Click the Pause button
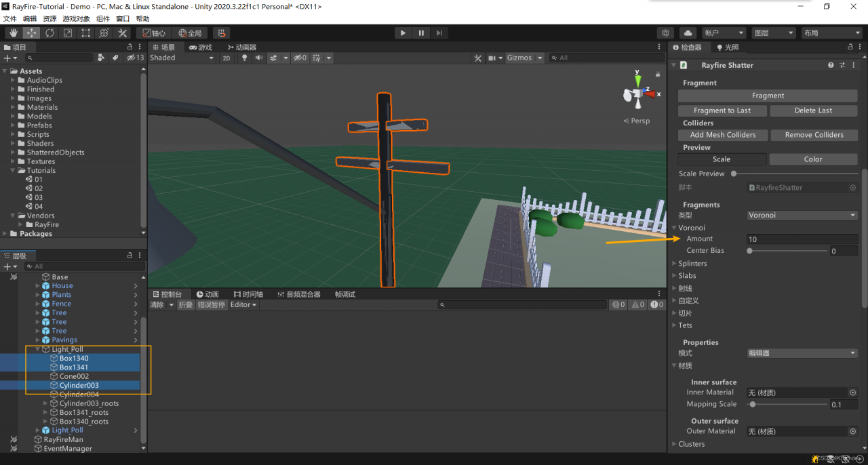The height and width of the screenshot is (465, 868). point(421,33)
